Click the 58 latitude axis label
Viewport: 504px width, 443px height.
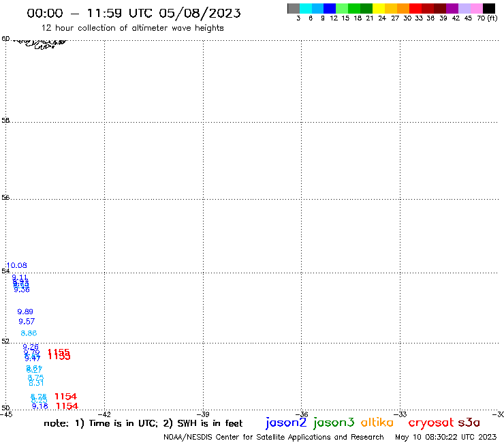click(5, 121)
